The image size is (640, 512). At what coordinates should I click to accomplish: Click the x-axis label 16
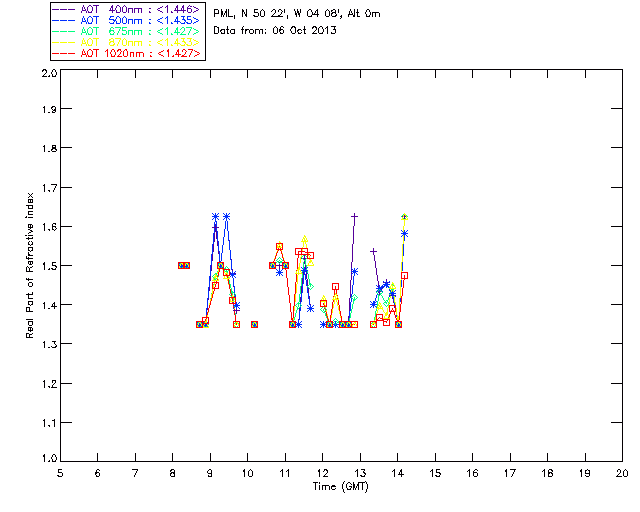click(472, 473)
